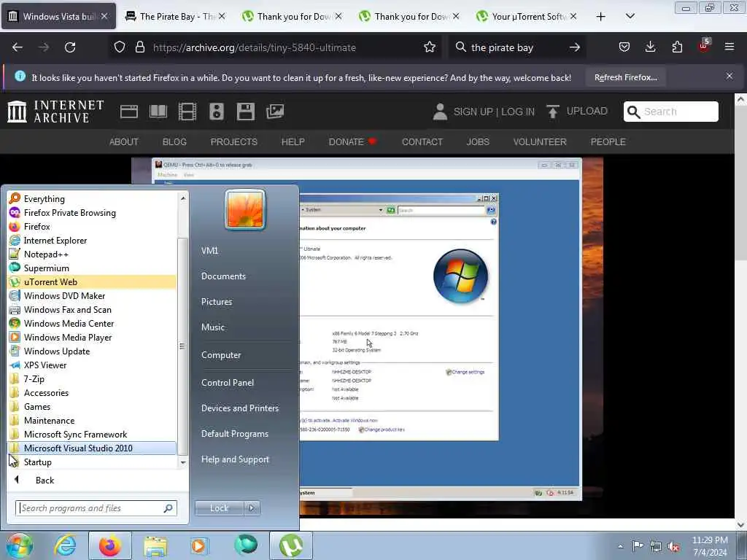
Task: Open the Internet Archive web section icon
Action: click(128, 112)
